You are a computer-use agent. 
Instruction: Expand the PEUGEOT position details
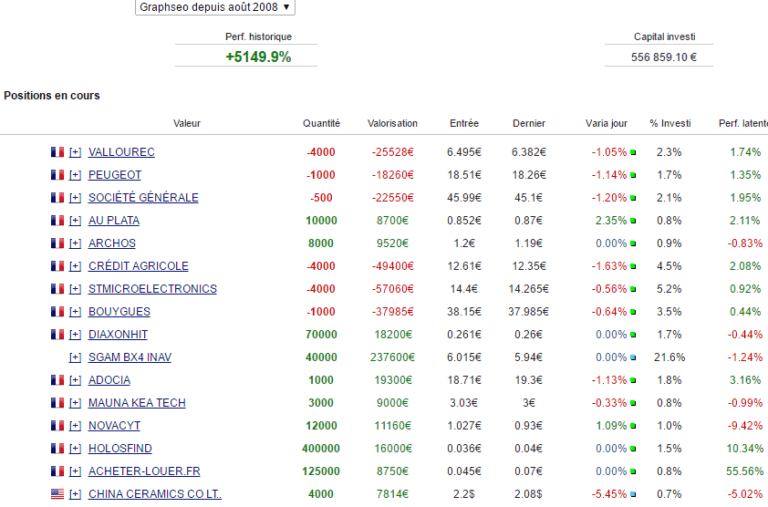click(75, 175)
